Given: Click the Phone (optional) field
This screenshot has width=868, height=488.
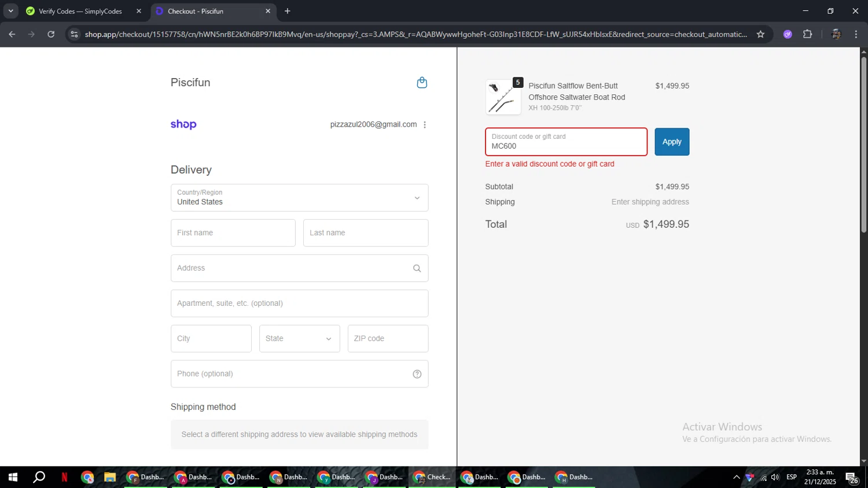Looking at the screenshot, I should [x=300, y=374].
